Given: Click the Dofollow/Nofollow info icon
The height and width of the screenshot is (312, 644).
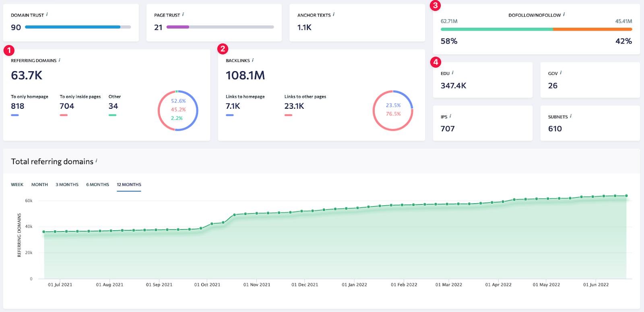Looking at the screenshot, I should (x=564, y=14).
